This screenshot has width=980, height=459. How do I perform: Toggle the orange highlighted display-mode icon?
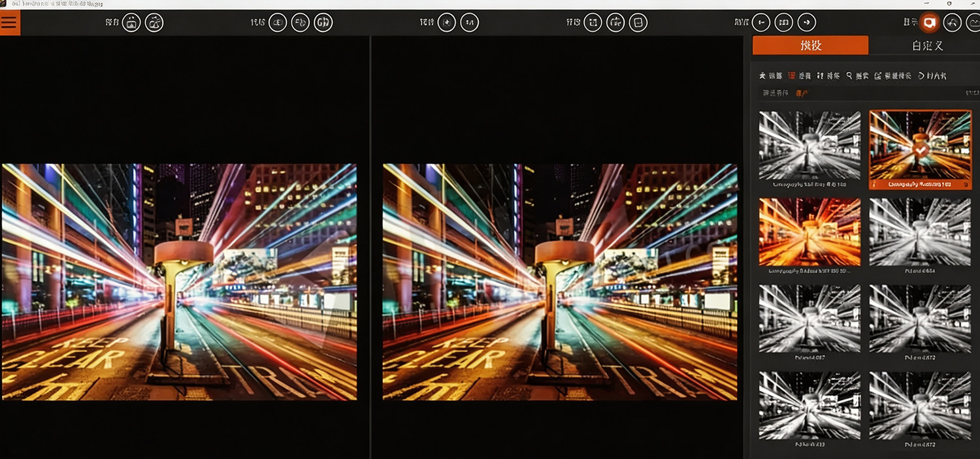929,23
